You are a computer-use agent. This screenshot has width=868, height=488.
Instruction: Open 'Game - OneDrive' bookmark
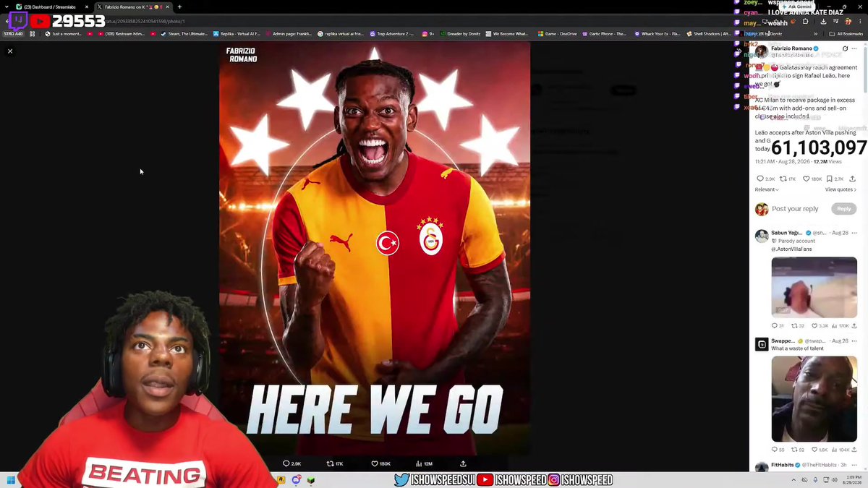click(x=557, y=33)
